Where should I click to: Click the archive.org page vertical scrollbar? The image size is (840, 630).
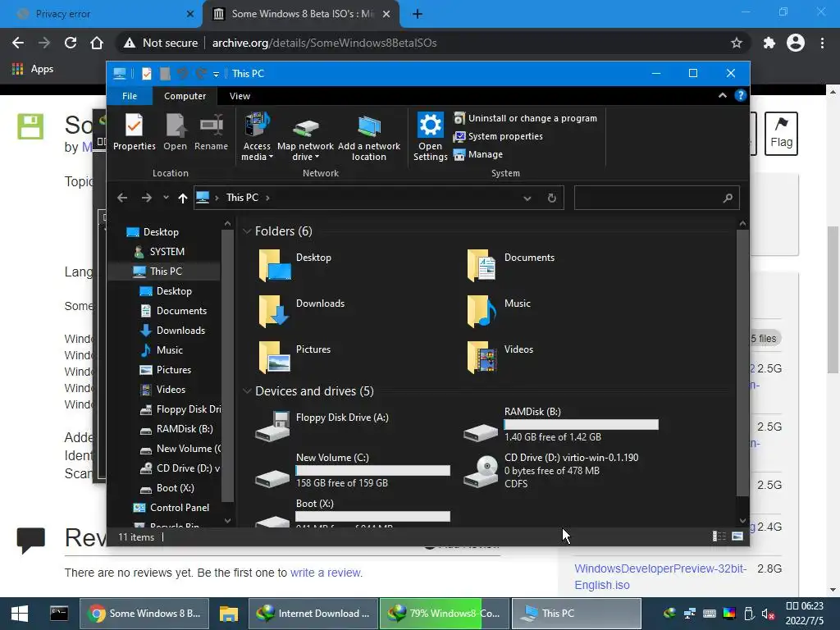pos(833,300)
